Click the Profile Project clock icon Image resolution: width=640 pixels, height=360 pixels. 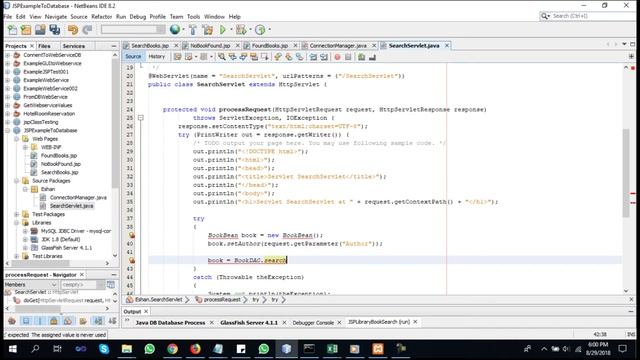click(260, 30)
